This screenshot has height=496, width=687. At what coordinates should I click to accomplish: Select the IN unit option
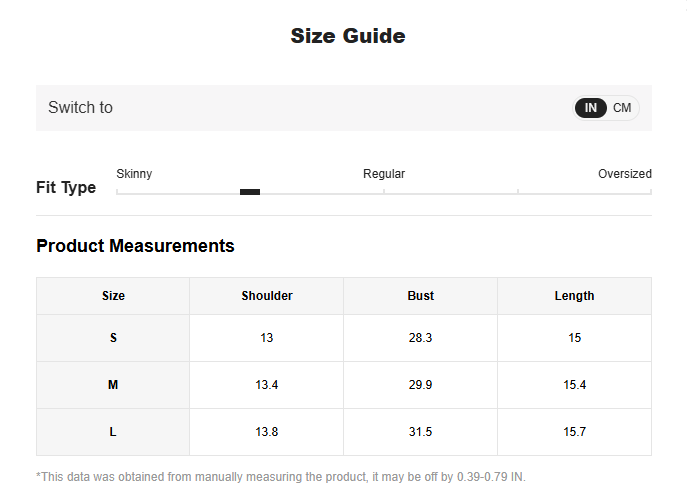(x=591, y=108)
